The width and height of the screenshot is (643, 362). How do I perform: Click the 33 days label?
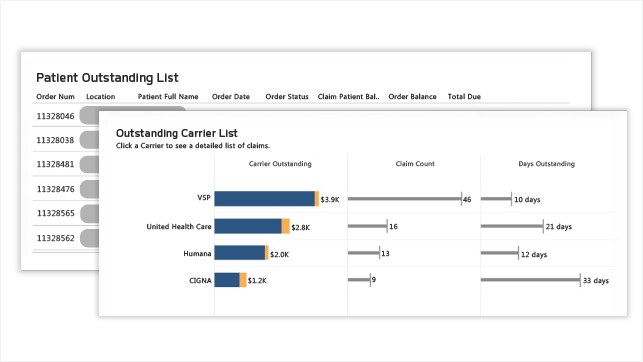pyautogui.click(x=596, y=281)
